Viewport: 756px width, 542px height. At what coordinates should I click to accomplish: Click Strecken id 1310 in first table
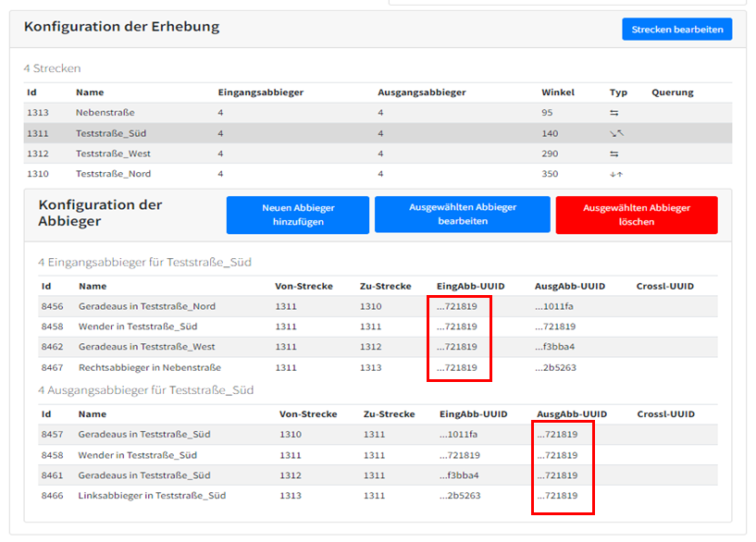(x=38, y=174)
